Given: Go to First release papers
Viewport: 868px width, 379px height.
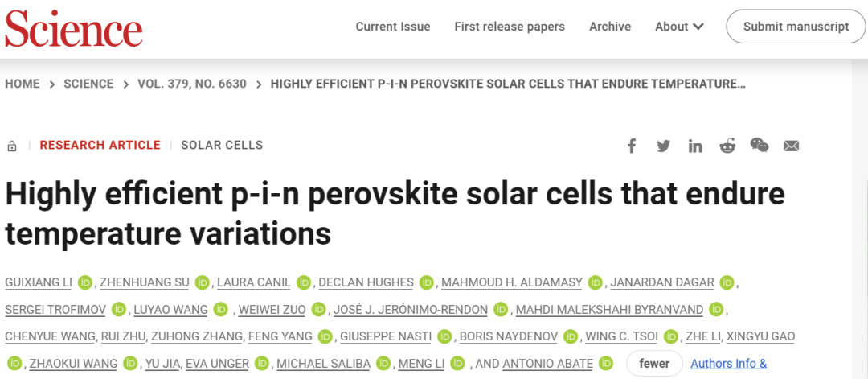Looking at the screenshot, I should pyautogui.click(x=510, y=27).
